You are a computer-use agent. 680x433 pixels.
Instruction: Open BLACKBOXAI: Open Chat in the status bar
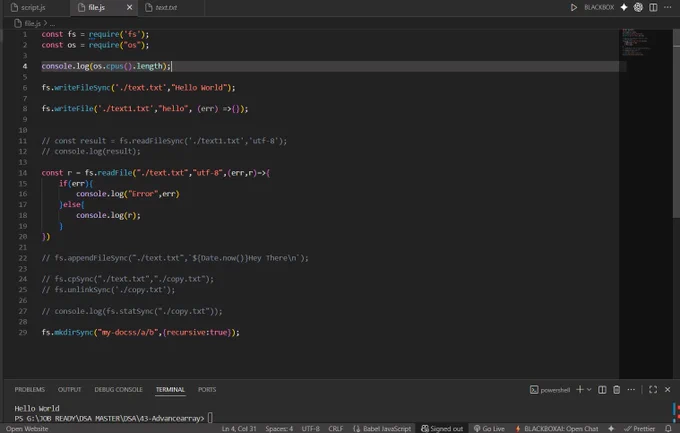556,429
